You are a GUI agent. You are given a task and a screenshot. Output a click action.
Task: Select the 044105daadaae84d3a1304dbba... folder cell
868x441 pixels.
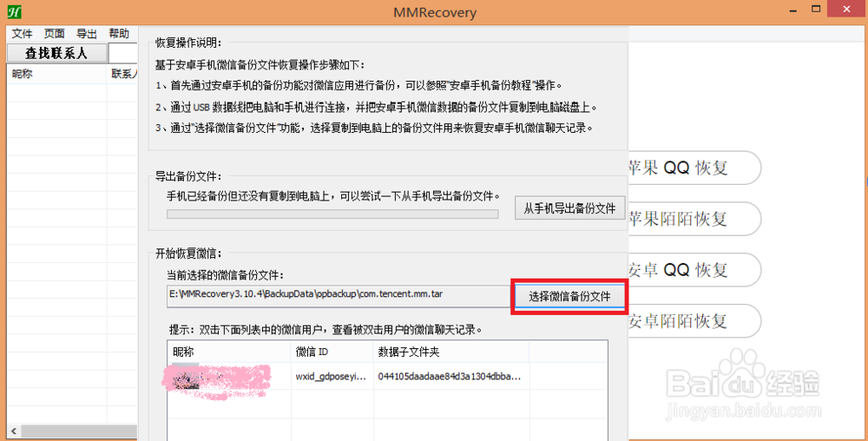451,376
